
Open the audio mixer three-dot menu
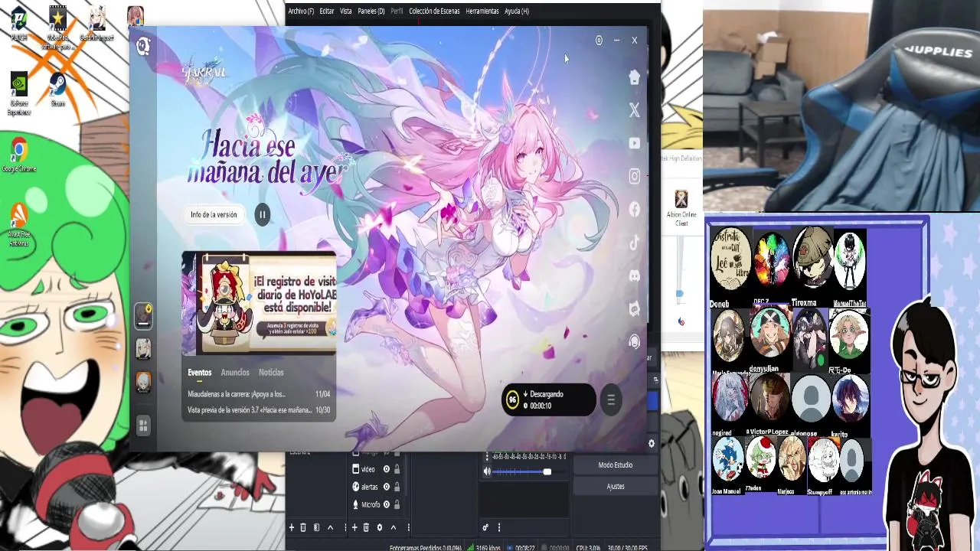pos(499,527)
